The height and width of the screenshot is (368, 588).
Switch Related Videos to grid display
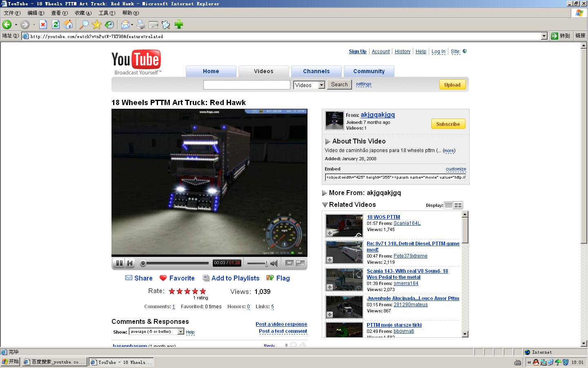tap(458, 205)
